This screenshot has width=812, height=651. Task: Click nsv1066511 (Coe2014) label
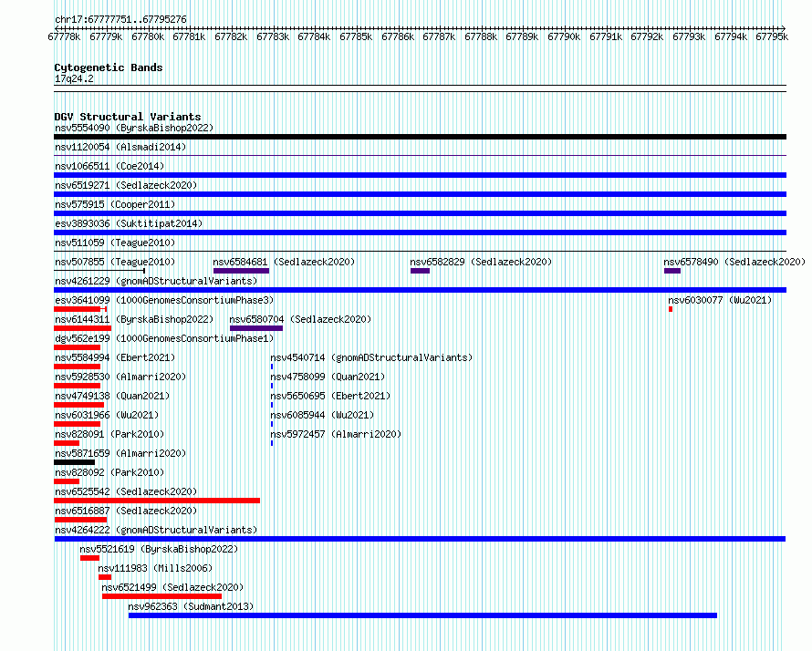[x=109, y=166]
